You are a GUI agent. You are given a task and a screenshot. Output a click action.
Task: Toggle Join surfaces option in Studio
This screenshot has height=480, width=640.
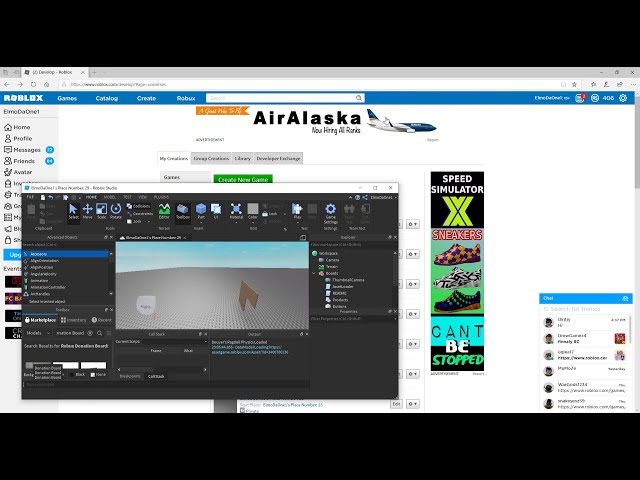tap(134, 221)
